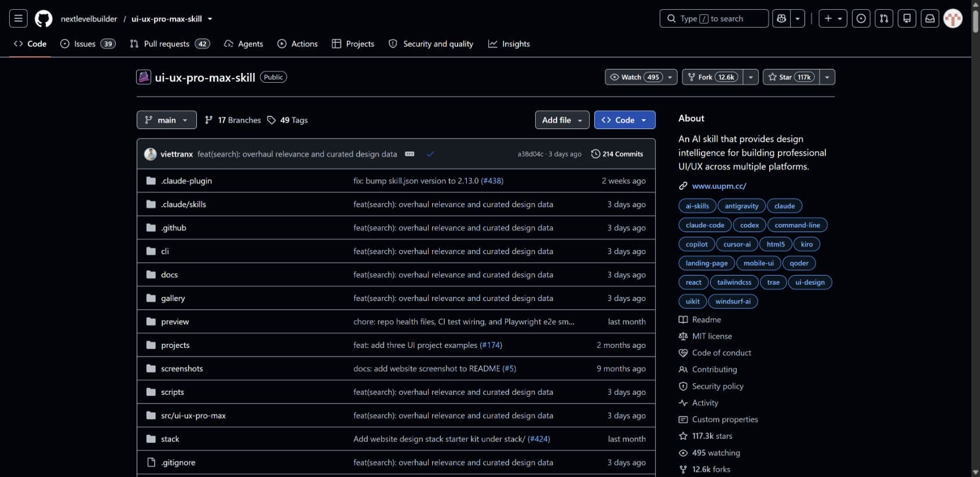Click the search field in the header

pyautogui.click(x=714, y=19)
